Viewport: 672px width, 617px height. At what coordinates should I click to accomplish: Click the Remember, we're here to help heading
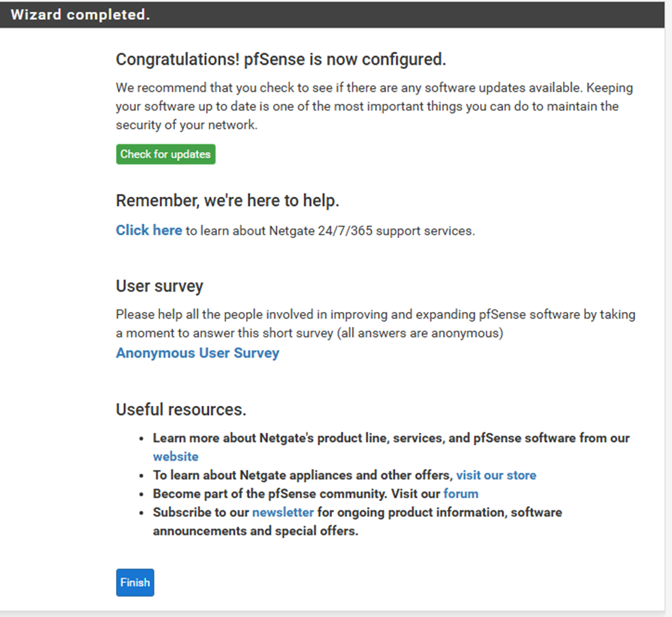(228, 200)
